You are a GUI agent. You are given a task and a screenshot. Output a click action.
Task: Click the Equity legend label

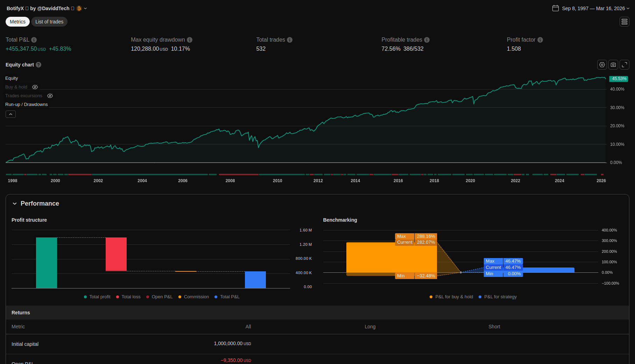coord(12,78)
